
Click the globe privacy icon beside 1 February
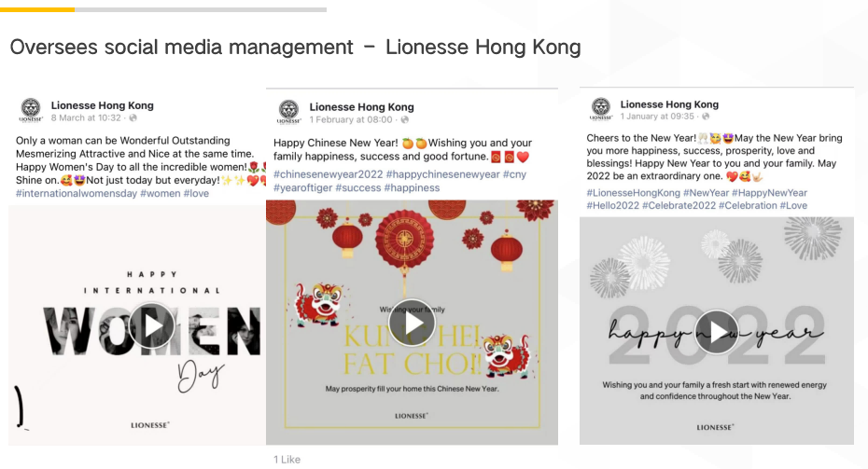[405, 119]
